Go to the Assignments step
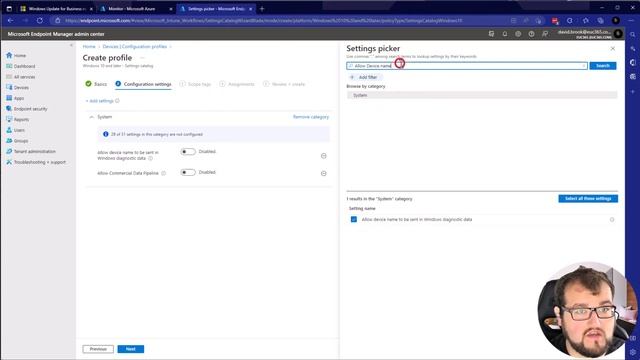The height and width of the screenshot is (360, 640). coord(237,84)
